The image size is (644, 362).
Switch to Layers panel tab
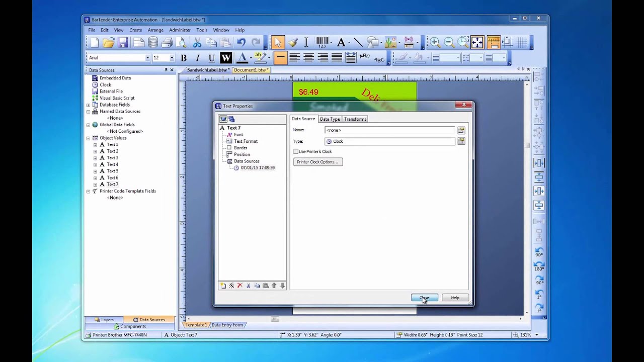104,320
